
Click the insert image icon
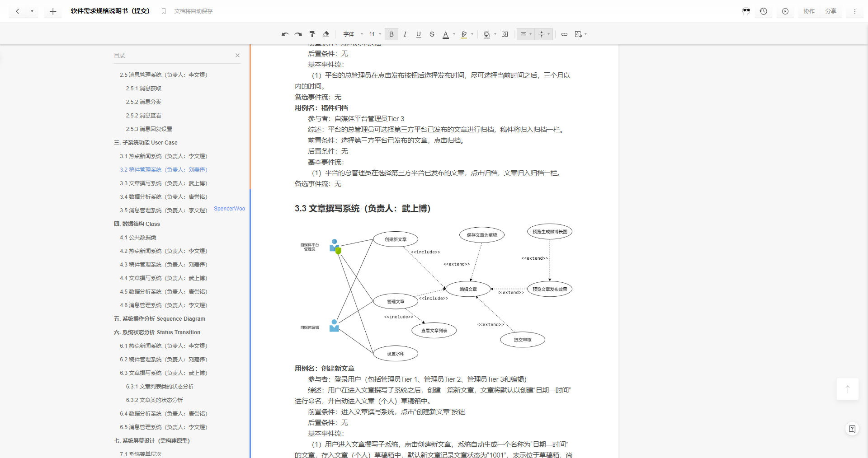[578, 34]
